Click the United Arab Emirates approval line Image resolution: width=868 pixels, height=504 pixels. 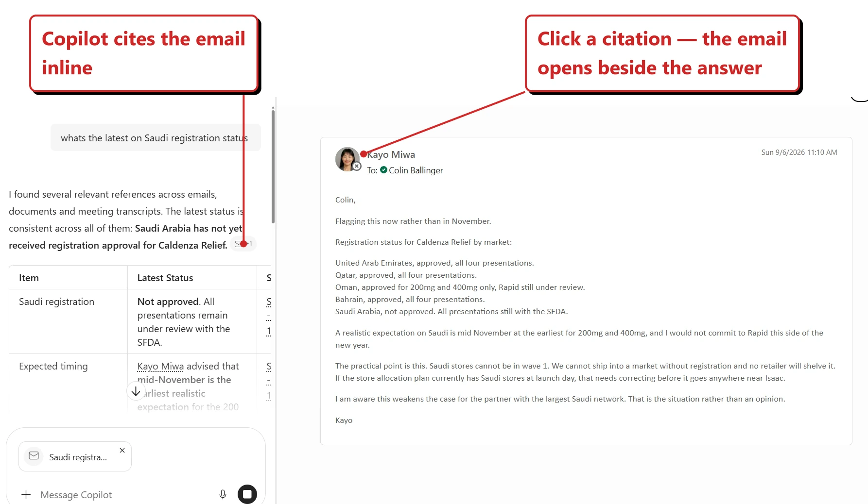pyautogui.click(x=434, y=263)
